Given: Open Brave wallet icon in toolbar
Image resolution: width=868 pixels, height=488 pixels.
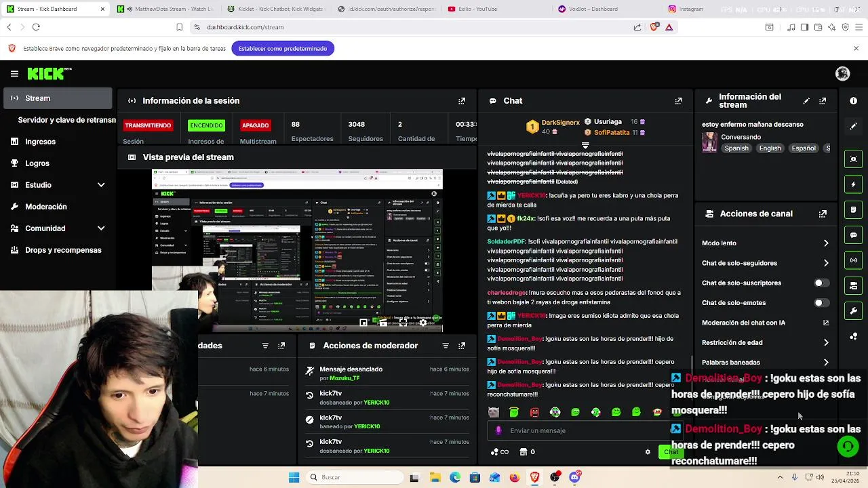Looking at the screenshot, I should coord(818,27).
